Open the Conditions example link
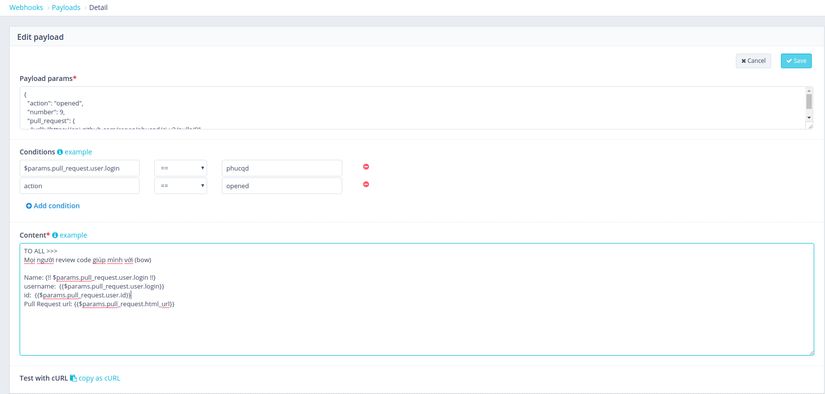Screen dimensions: 825x394 (78, 152)
